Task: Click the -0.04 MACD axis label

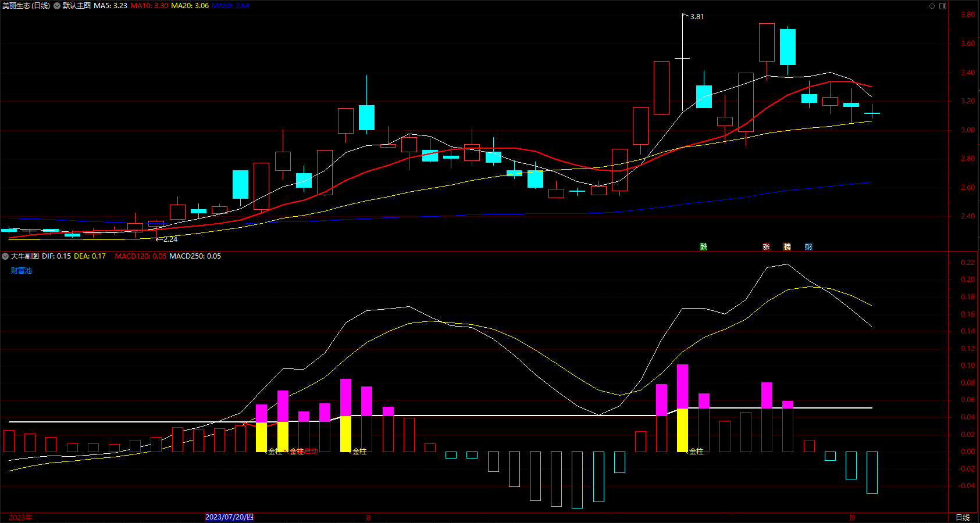Action: click(967, 486)
